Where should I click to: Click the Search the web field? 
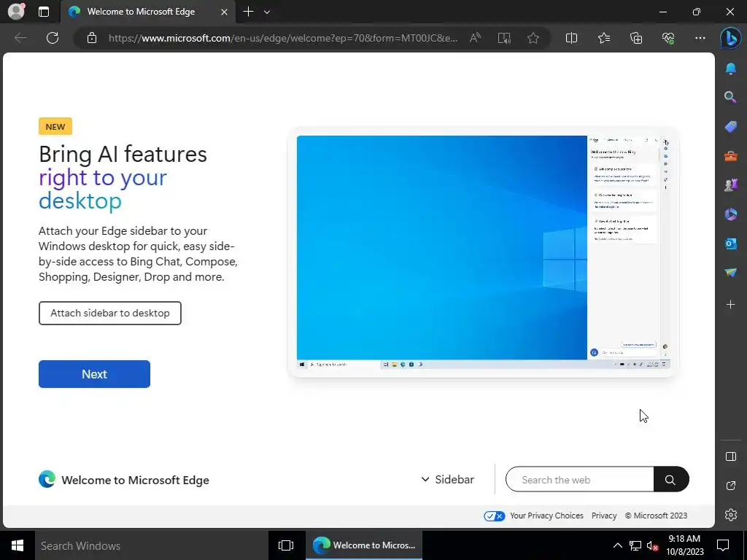click(x=580, y=480)
